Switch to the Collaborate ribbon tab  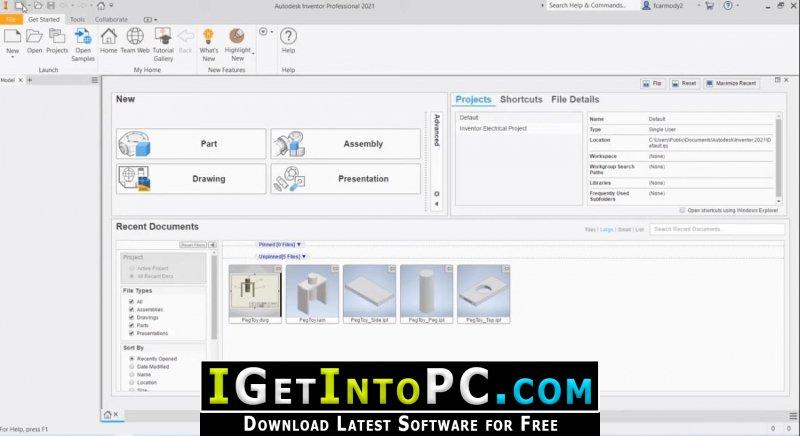[111, 19]
